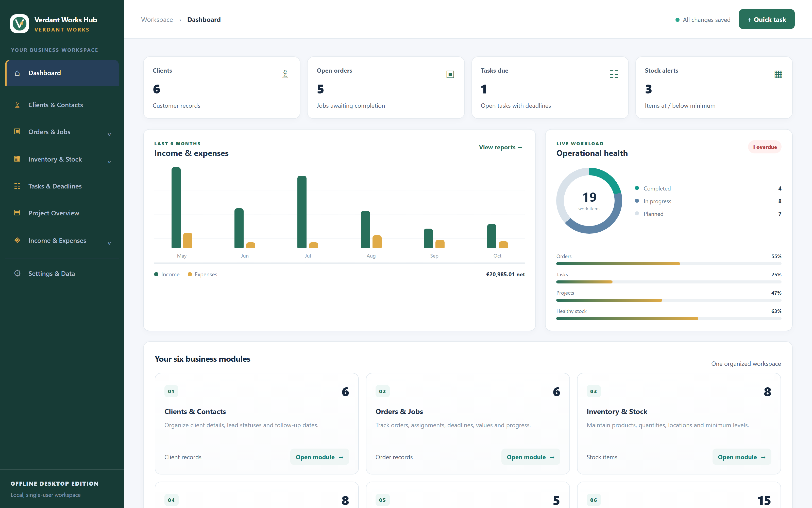
Task: Expand the Orders & Jobs submenu chevron
Action: tap(109, 134)
